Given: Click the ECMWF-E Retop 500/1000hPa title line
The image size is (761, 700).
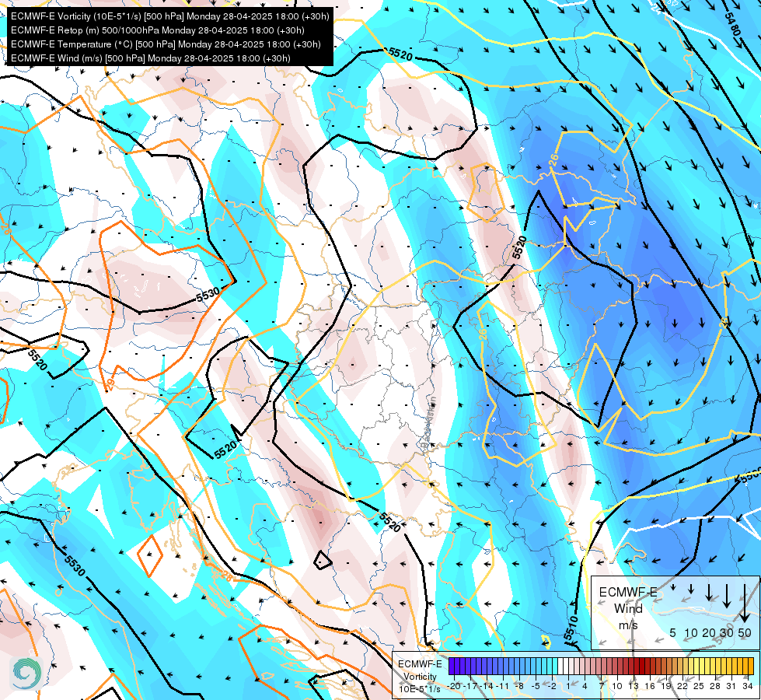Looking at the screenshot, I should (x=157, y=30).
